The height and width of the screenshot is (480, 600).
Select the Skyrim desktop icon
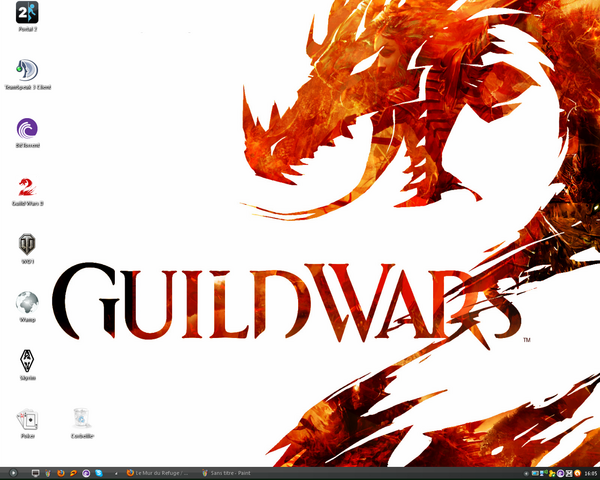tap(27, 365)
